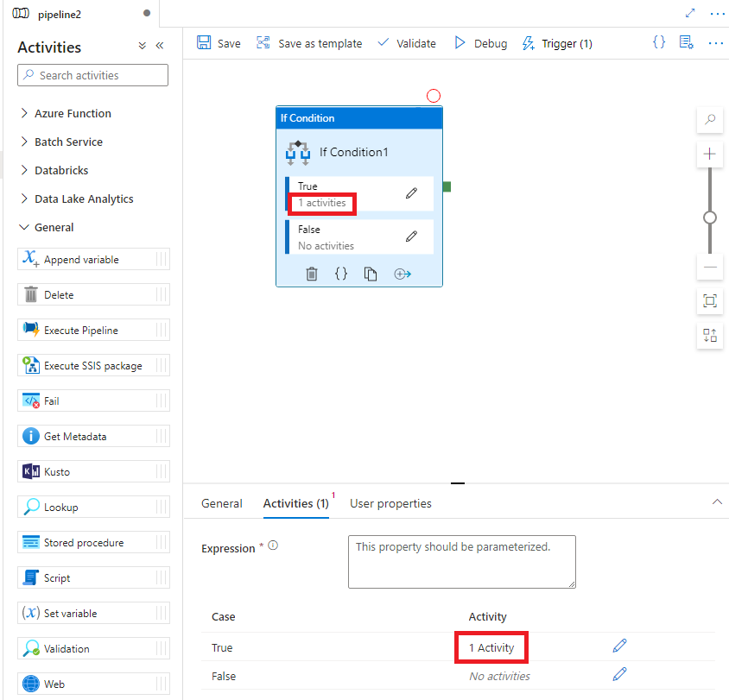
Task: Select the Validation activity
Action: (93, 648)
